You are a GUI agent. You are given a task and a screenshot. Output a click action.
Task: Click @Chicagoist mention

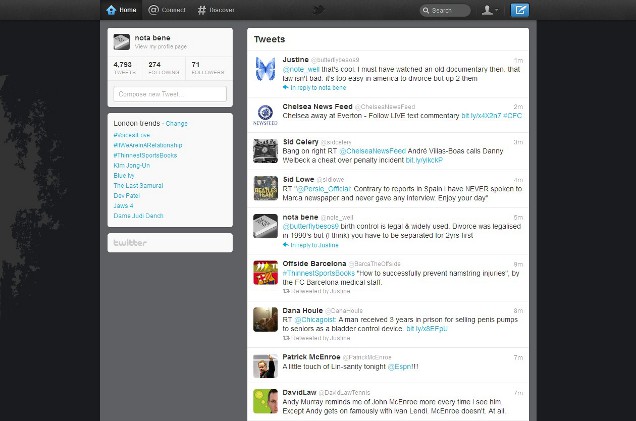click(x=316, y=320)
